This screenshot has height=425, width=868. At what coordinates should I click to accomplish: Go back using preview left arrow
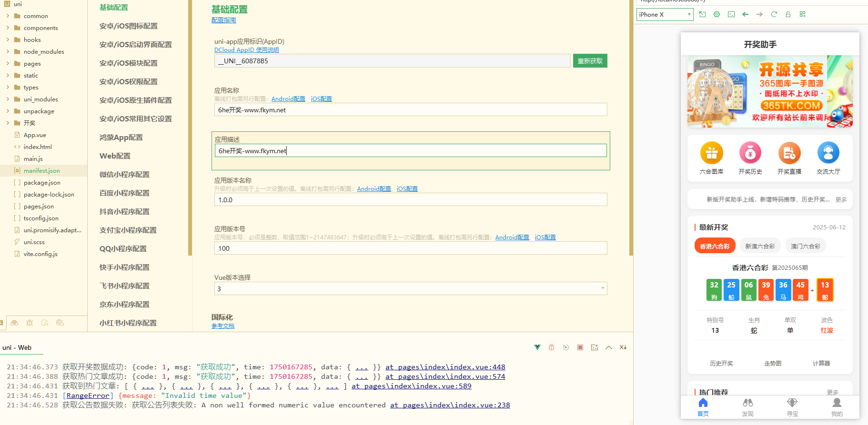[x=745, y=14]
